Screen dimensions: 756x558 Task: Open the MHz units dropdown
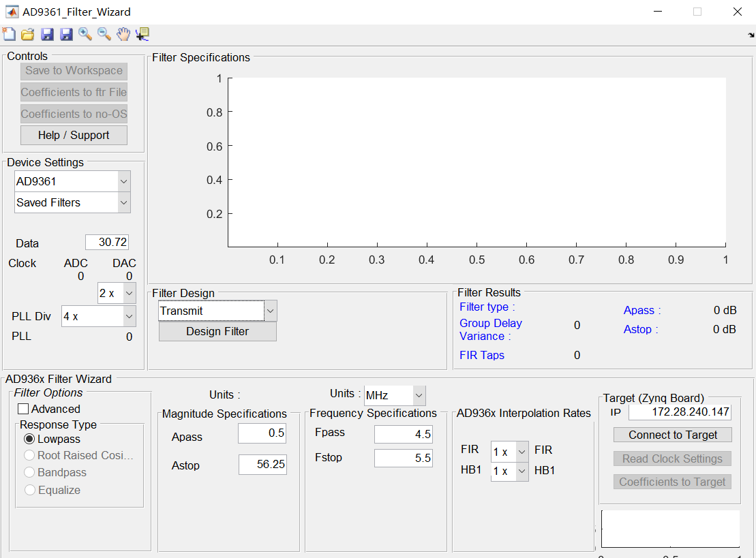[395, 396]
